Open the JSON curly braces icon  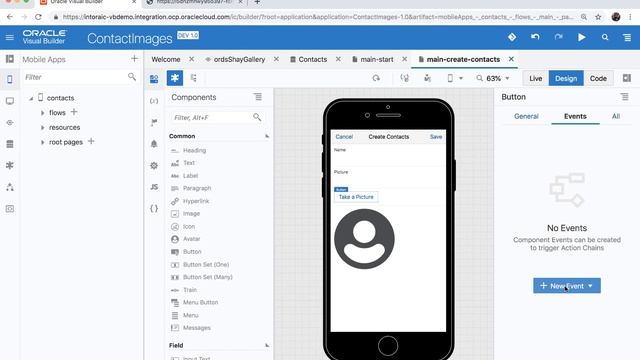click(x=154, y=209)
